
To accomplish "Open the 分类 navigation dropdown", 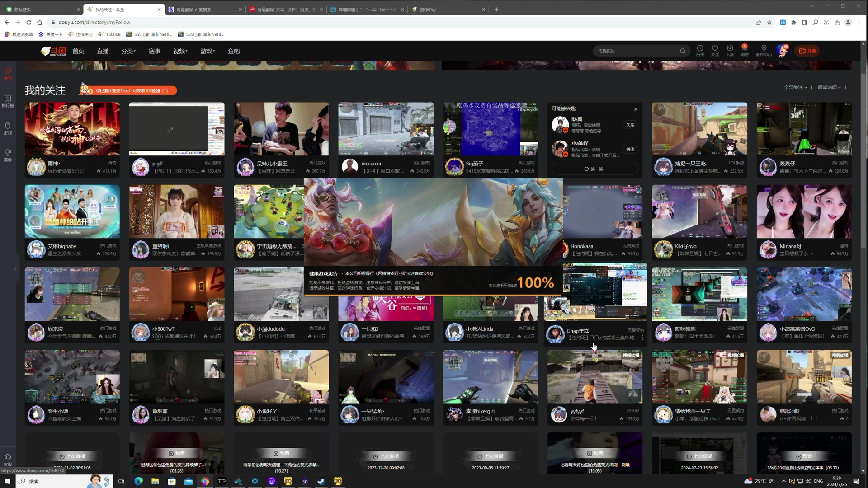I will 128,51.
